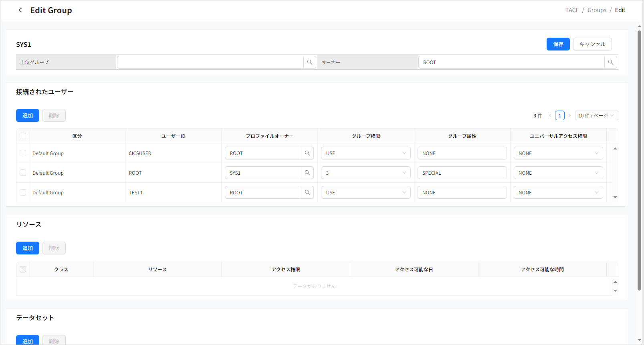Go to previous page of connected users

550,115
